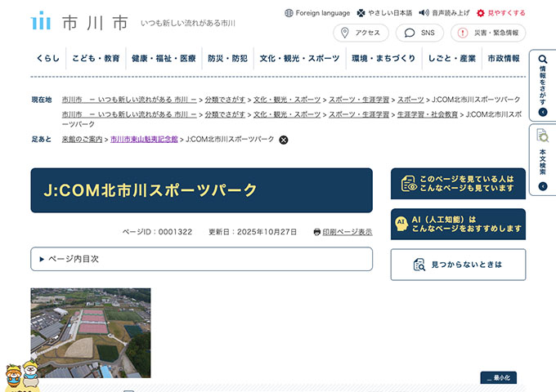This screenshot has width=556, height=392.
Task: Open the 防災・防犯 menu
Action: tap(227, 59)
